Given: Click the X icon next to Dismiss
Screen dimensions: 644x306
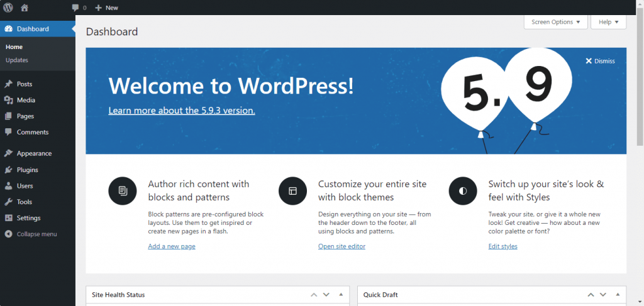Looking at the screenshot, I should click(589, 61).
